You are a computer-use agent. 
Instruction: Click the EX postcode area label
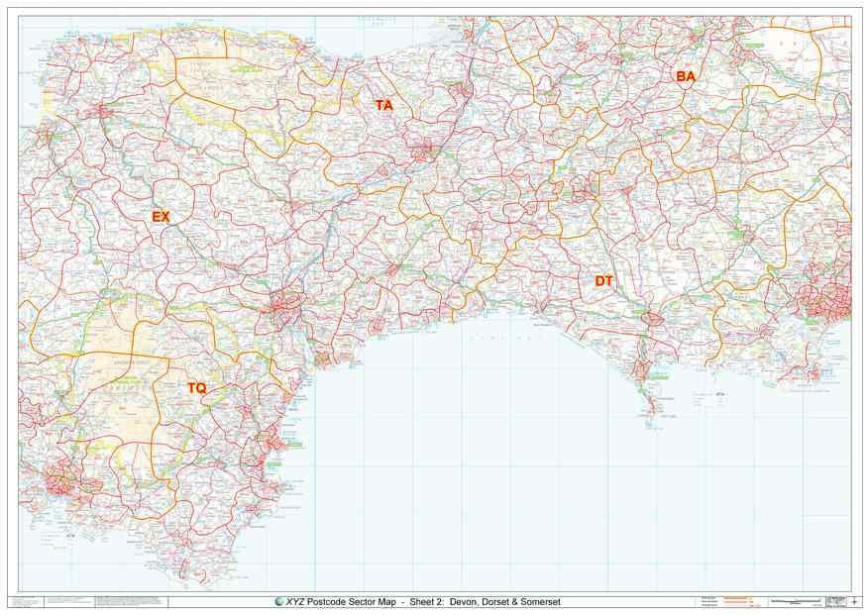(162, 217)
